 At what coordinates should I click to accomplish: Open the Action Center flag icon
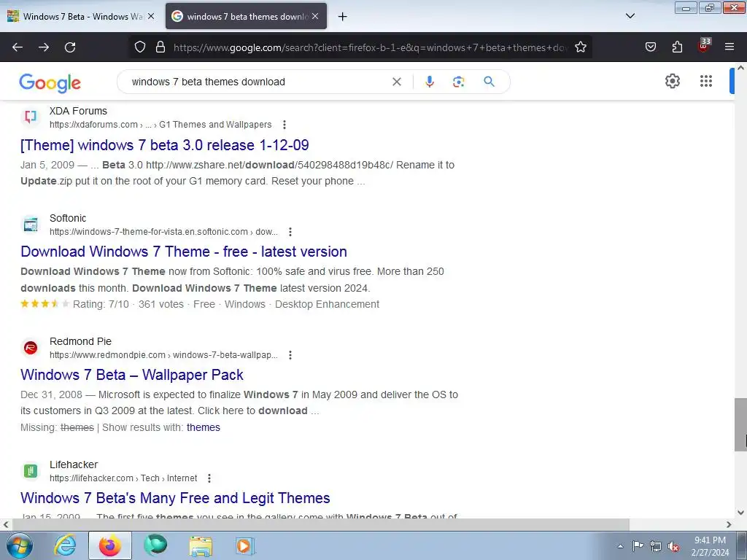coord(638,546)
